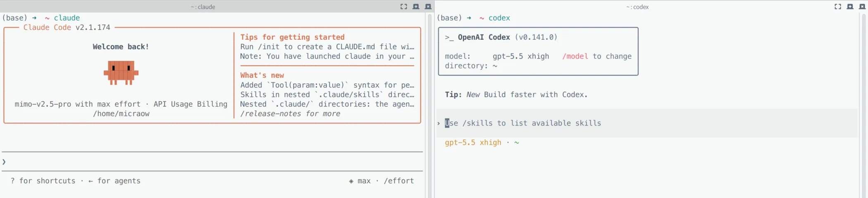Click the codex pane vertical scrollbar
The width and height of the screenshot is (868, 198).
click(864, 106)
